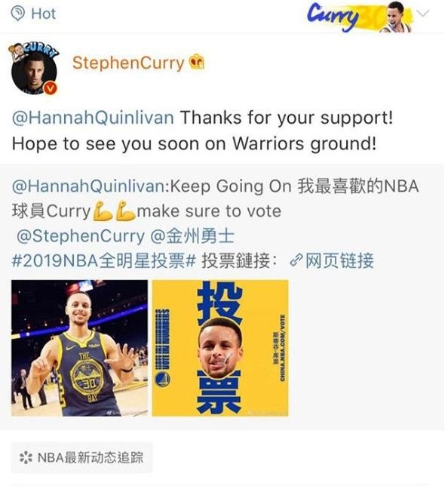This screenshot has height=489, width=448.
Task: Open the Curry 30 fan badge banner
Action: [x=360, y=16]
